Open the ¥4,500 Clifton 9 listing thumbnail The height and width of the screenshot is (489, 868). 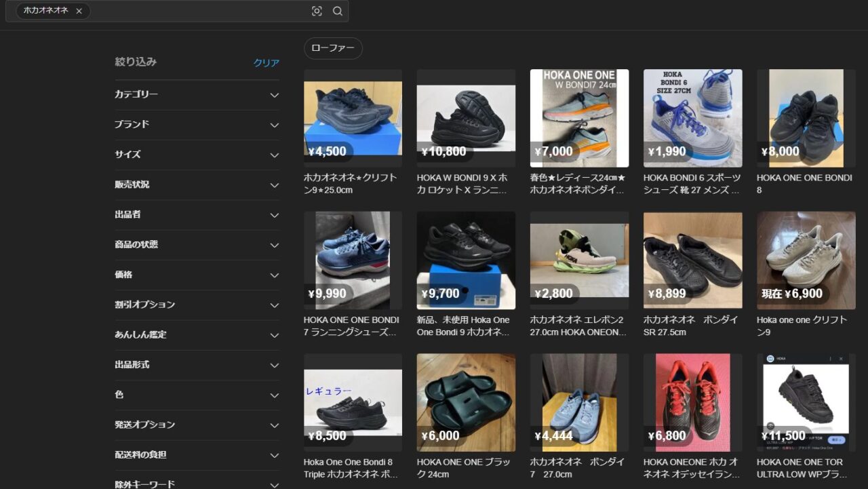353,118
